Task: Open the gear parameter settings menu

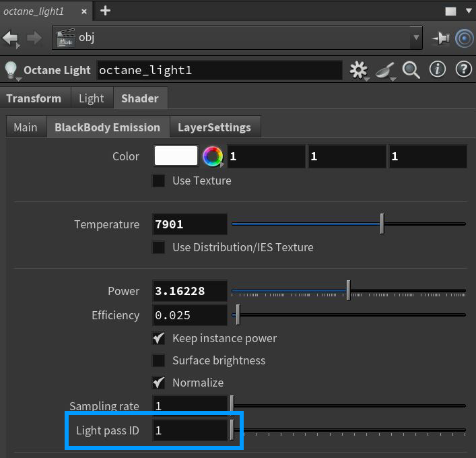Action: point(359,70)
